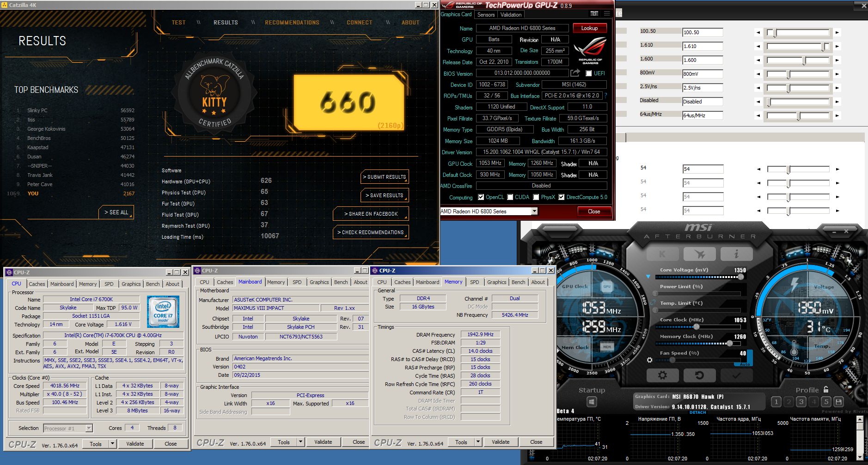Open Tools dropdown arrow in CPU-Z Mainboard window
This screenshot has width=868, height=465.
tap(300, 442)
